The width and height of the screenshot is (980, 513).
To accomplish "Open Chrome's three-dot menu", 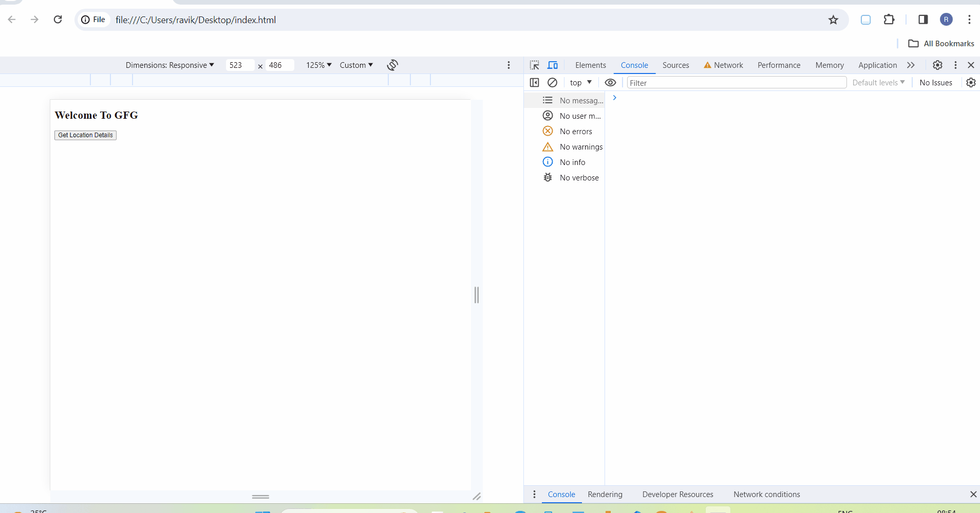I will 969,20.
